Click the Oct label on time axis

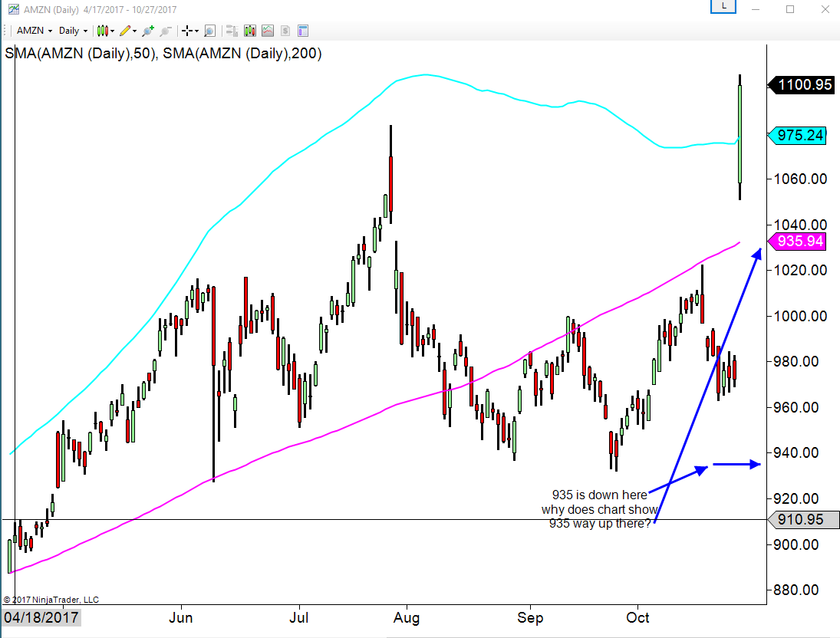tap(637, 617)
